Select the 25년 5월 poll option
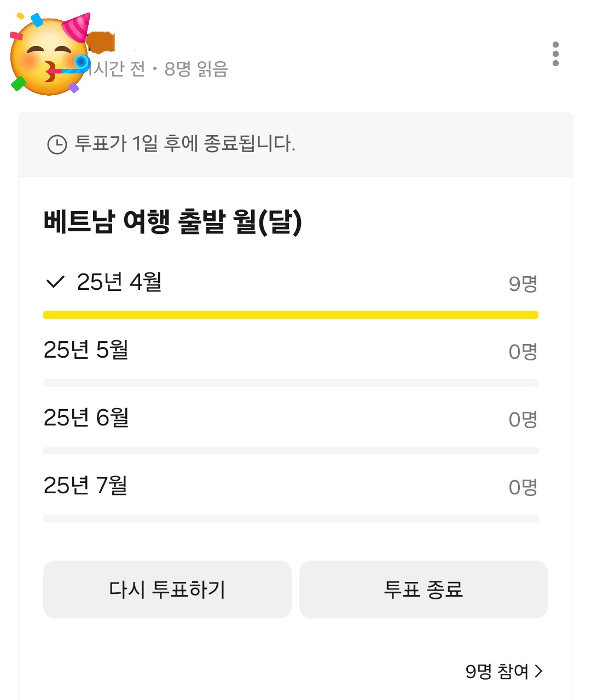The height and width of the screenshot is (700, 591). [x=86, y=350]
